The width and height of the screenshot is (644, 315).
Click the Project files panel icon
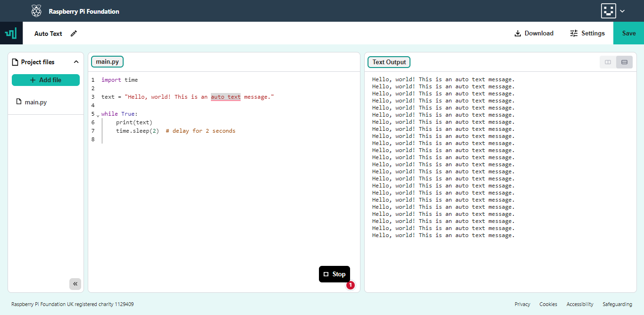(x=16, y=61)
